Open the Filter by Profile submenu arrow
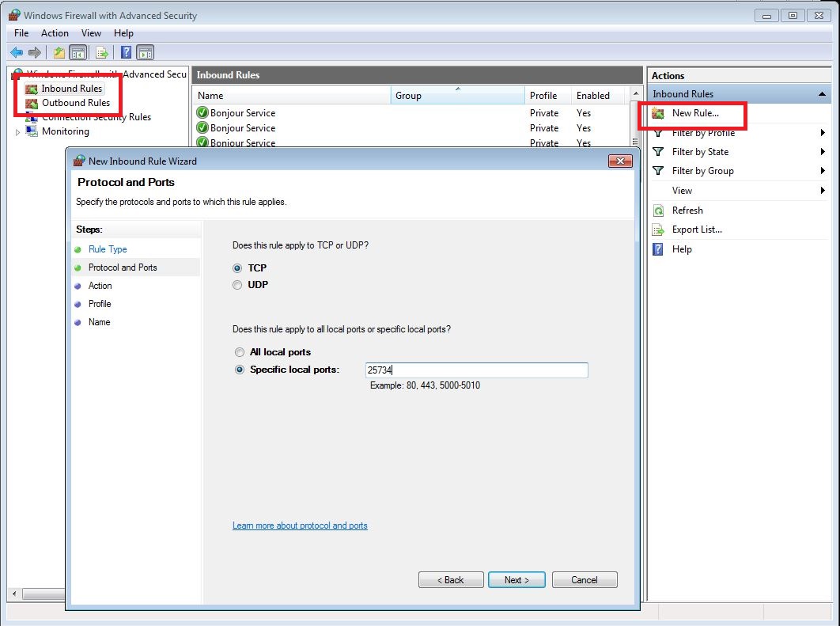Image resolution: width=840 pixels, height=626 pixels. pyautogui.click(x=823, y=133)
